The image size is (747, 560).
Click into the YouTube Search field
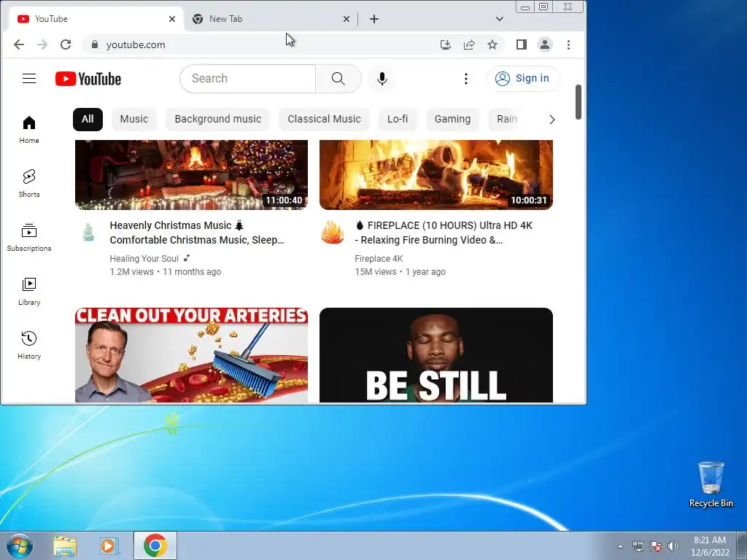[x=248, y=79]
